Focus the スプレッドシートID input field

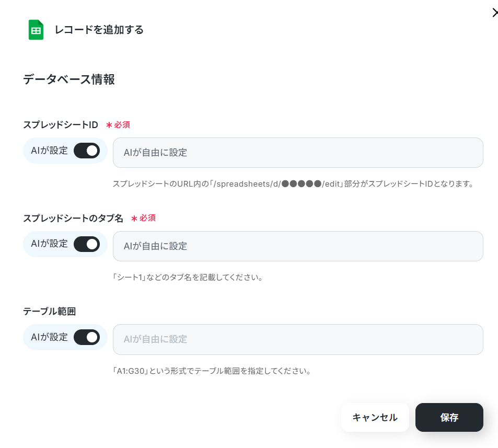(x=298, y=153)
